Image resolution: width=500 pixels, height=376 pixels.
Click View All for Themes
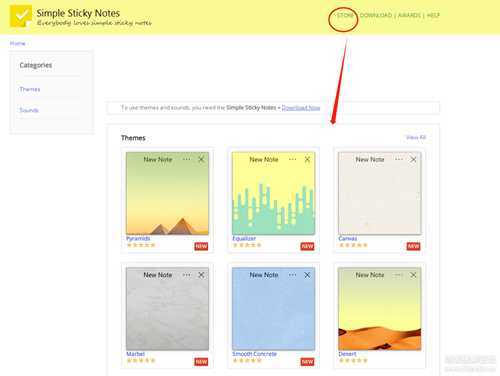click(x=416, y=137)
